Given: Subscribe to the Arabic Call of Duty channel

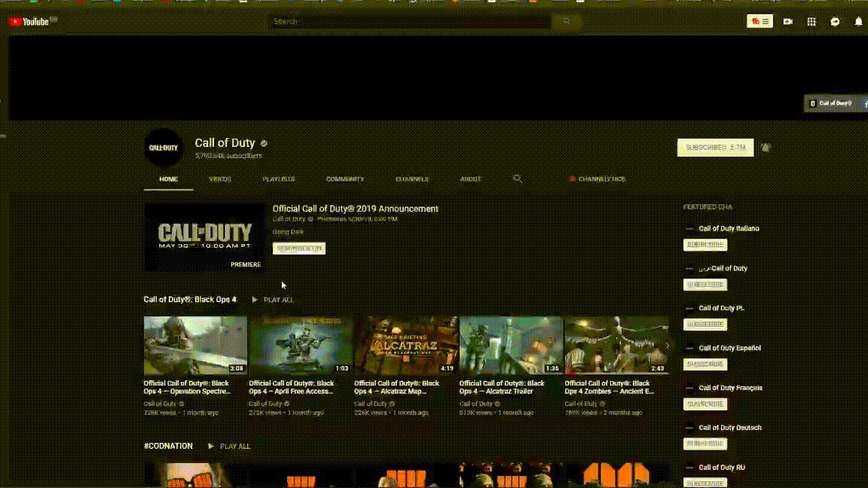Looking at the screenshot, I should point(705,285).
